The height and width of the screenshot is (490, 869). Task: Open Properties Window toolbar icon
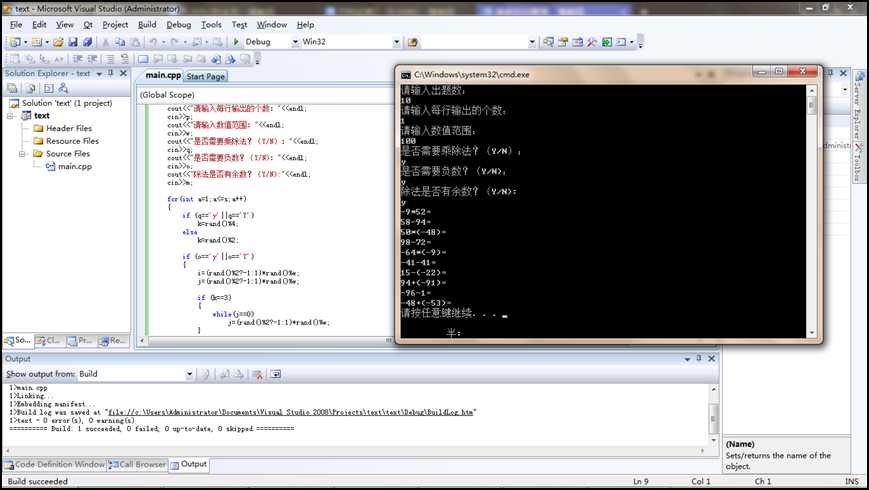pos(563,42)
